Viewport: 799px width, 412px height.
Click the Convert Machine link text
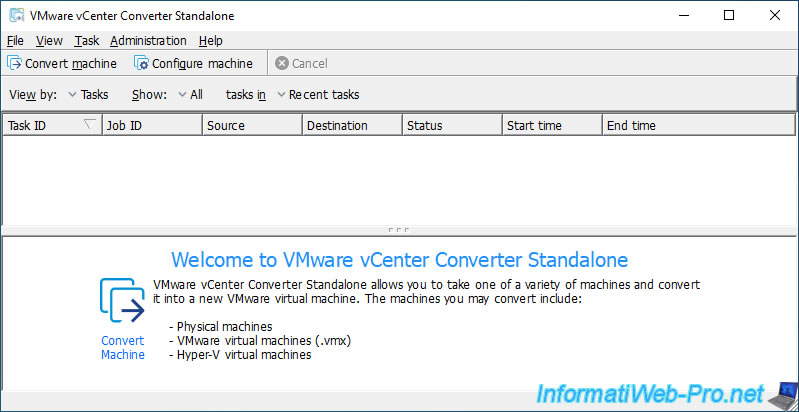point(123,347)
